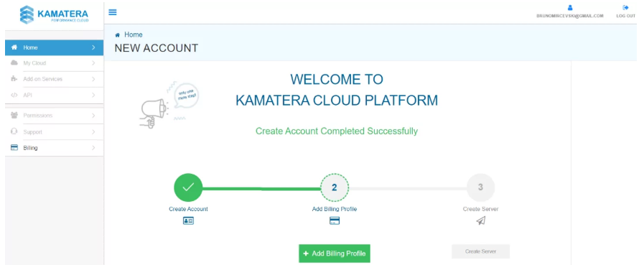Open the Support menu item
The width and height of the screenshot is (644, 270).
(55, 132)
